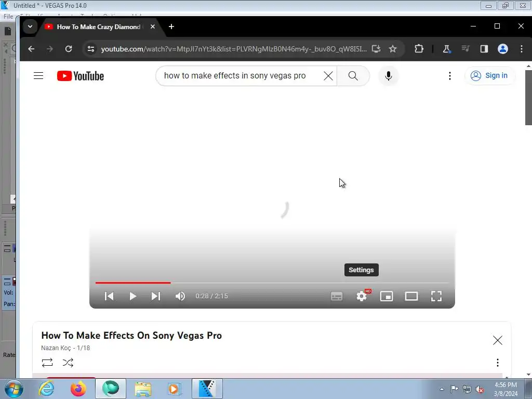532x399 pixels.
Task: Open Chrome profile avatar
Action: click(x=502, y=49)
